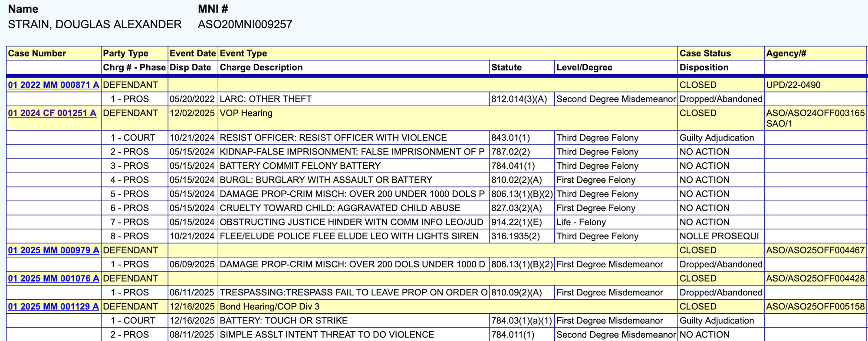Click the Statute column subheader
Screen dimensions: 868x341
coord(506,68)
